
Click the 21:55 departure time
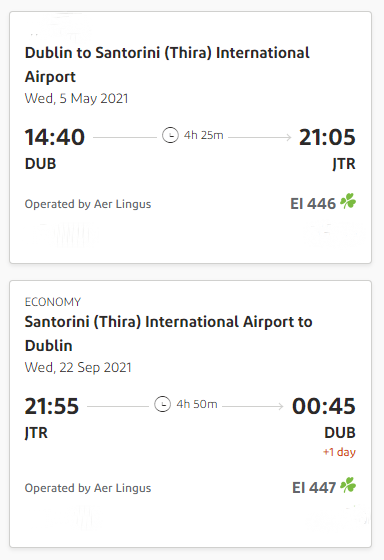tap(52, 406)
